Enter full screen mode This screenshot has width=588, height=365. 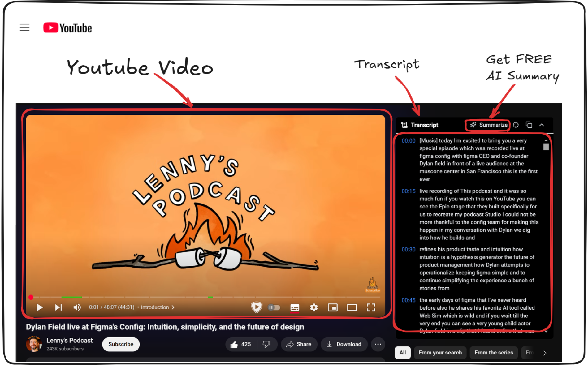click(371, 307)
